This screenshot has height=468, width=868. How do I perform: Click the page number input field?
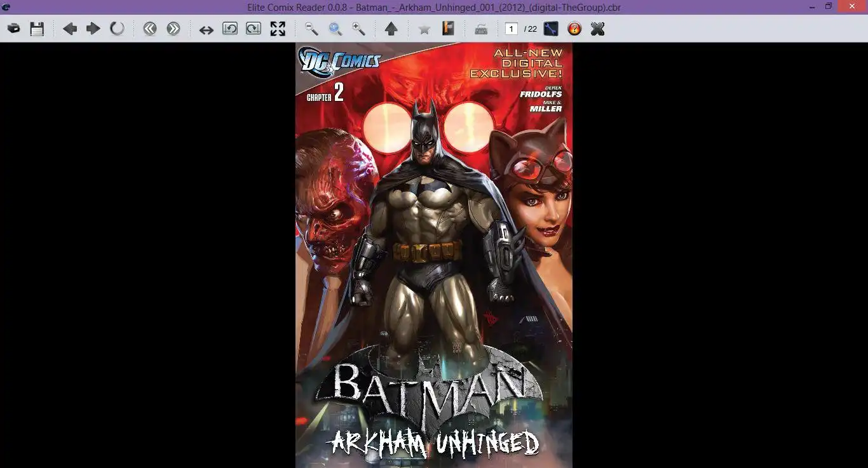(512, 29)
